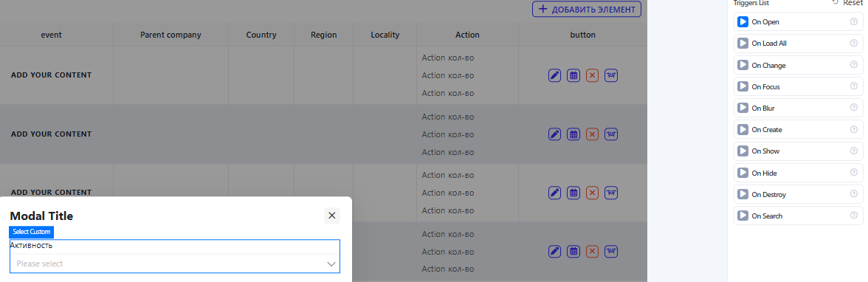Click the calendar icon in second table row

pyautogui.click(x=573, y=134)
